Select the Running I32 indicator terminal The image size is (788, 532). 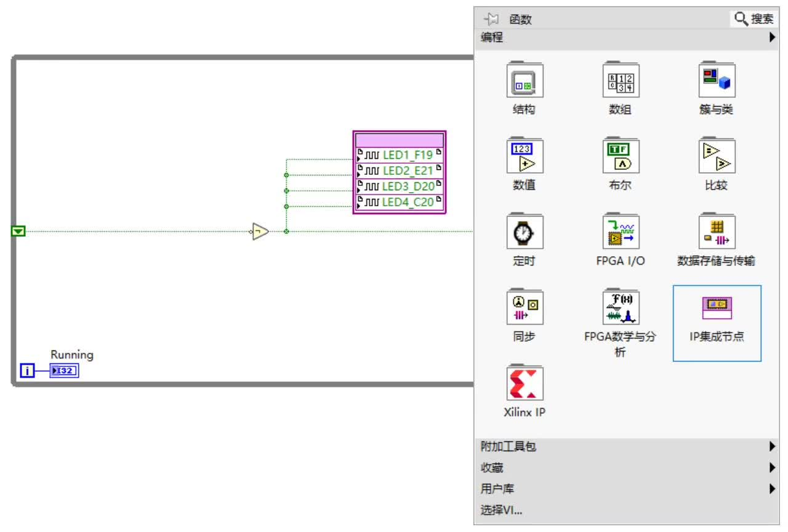pyautogui.click(x=64, y=371)
